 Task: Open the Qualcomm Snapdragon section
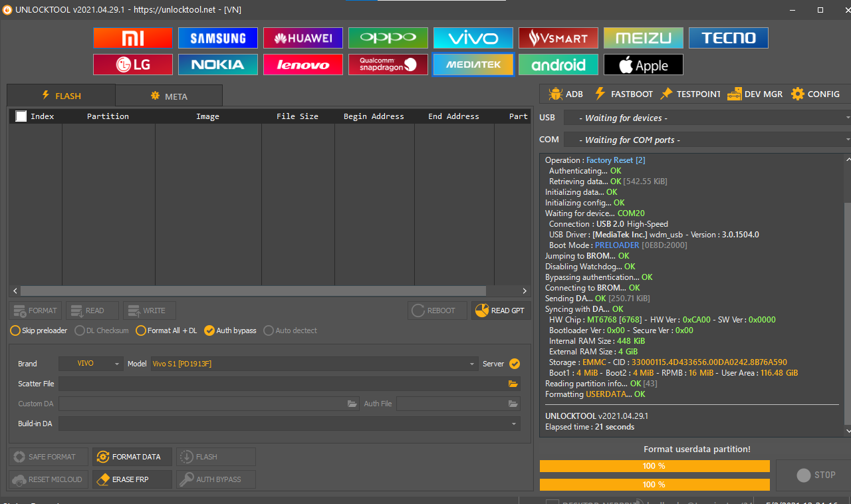[388, 64]
